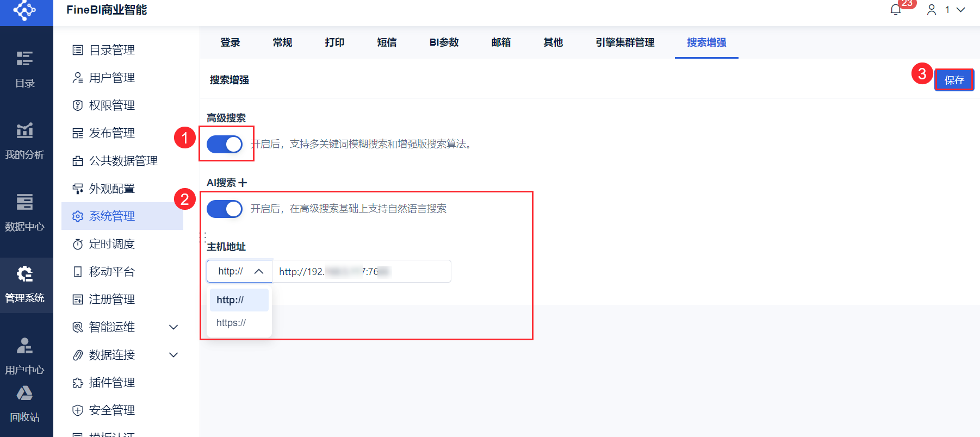Click the 注册管理 menu icon

click(78, 299)
